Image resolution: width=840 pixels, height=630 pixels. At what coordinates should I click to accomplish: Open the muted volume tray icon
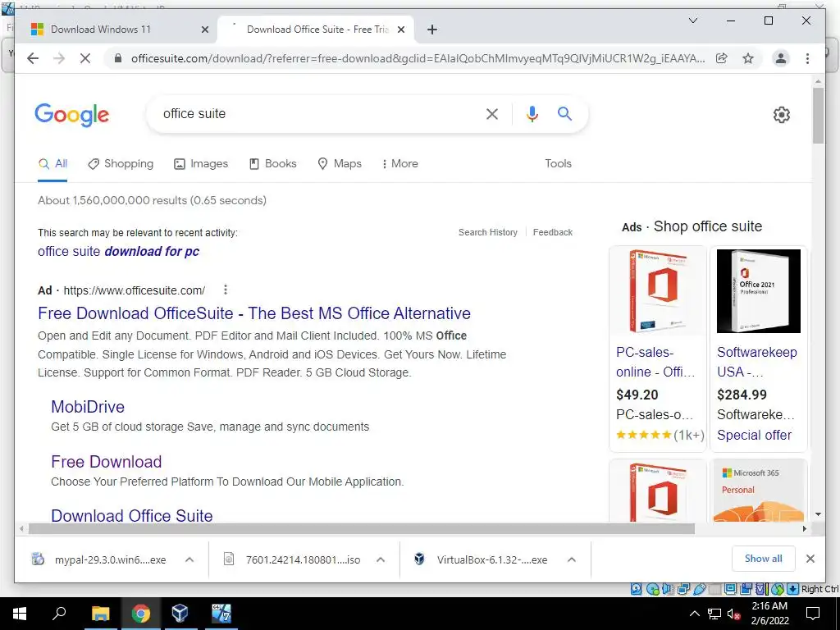(x=734, y=614)
